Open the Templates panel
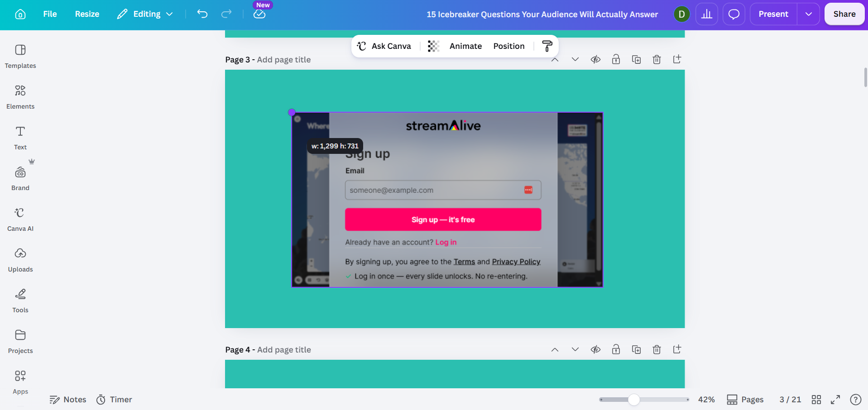Viewport: 868px width, 410px height. click(x=20, y=57)
